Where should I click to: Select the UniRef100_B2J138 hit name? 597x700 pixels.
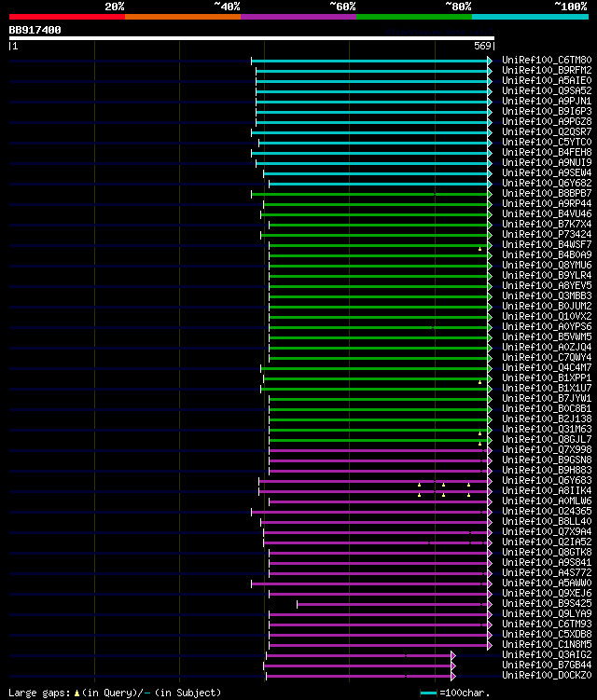click(547, 419)
